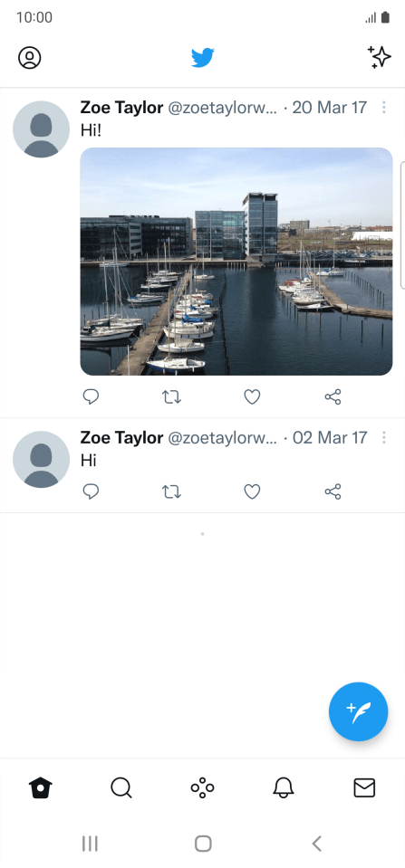View the marina harbor photo
This screenshot has height=868, width=405.
click(236, 262)
